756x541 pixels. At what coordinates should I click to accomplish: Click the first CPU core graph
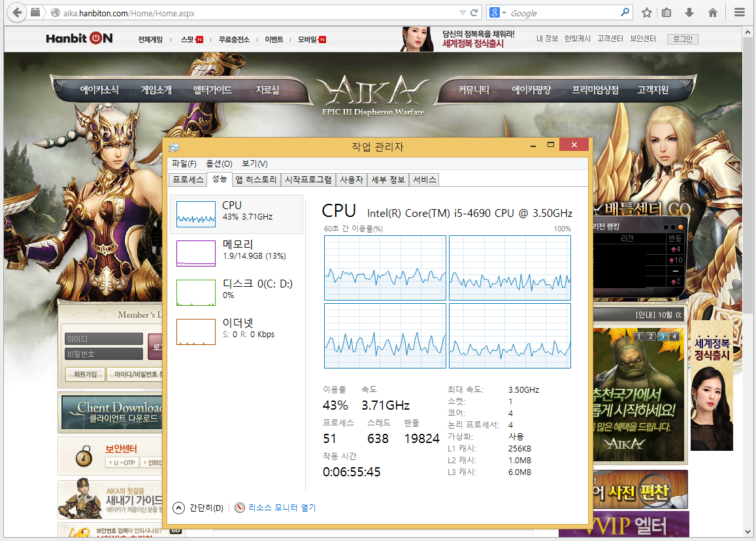coord(385,268)
